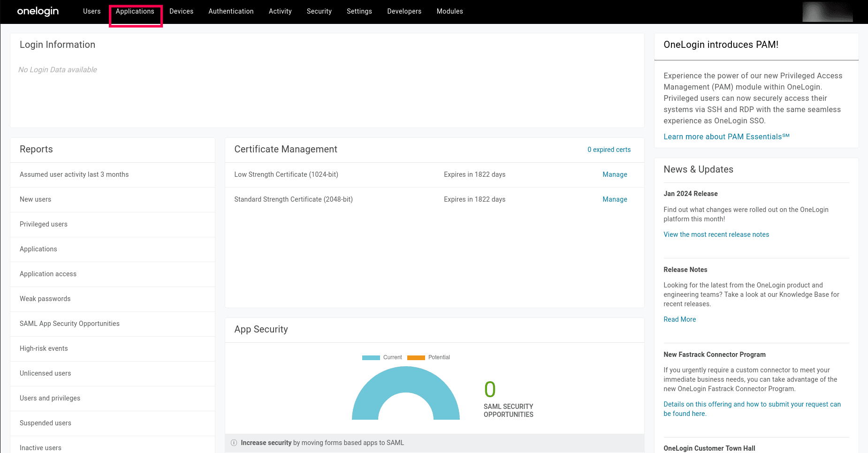Click the 0 expired certs link
The width and height of the screenshot is (868, 453).
(609, 150)
